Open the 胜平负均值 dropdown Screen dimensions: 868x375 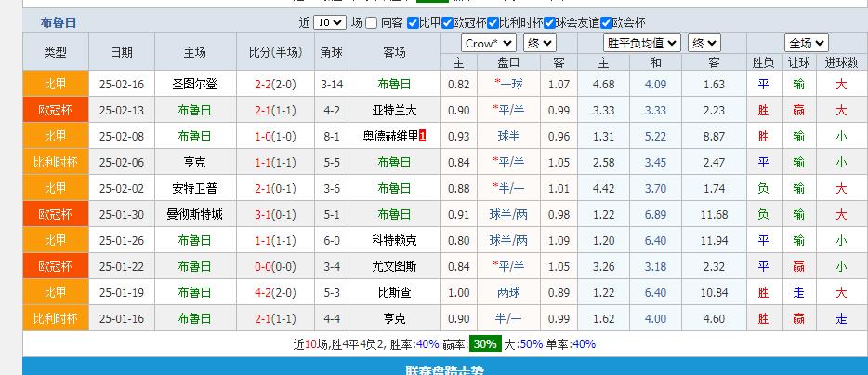tap(641, 43)
